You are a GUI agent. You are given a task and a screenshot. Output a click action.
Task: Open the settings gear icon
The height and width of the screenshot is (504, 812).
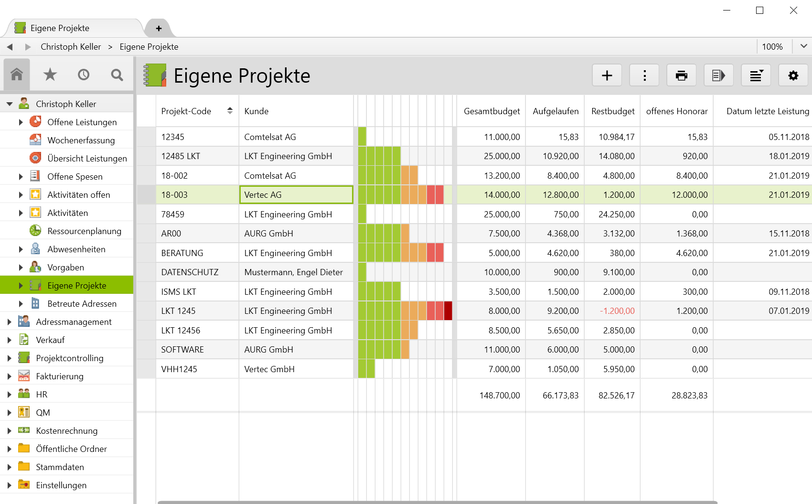coord(793,75)
